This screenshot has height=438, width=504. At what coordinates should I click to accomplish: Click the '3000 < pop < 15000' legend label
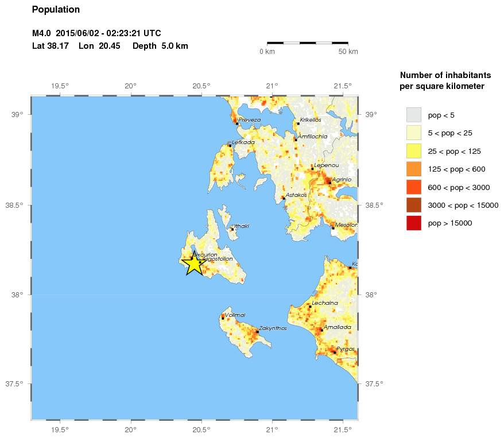[463, 206]
